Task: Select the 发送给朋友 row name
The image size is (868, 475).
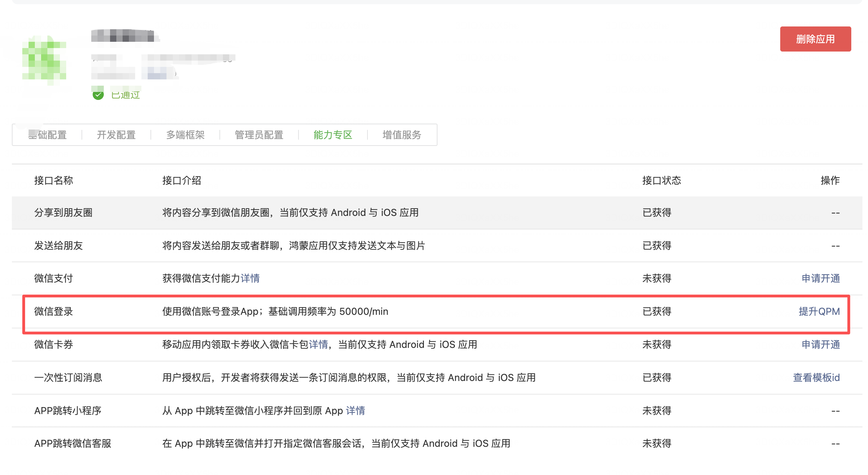Action: [59, 246]
